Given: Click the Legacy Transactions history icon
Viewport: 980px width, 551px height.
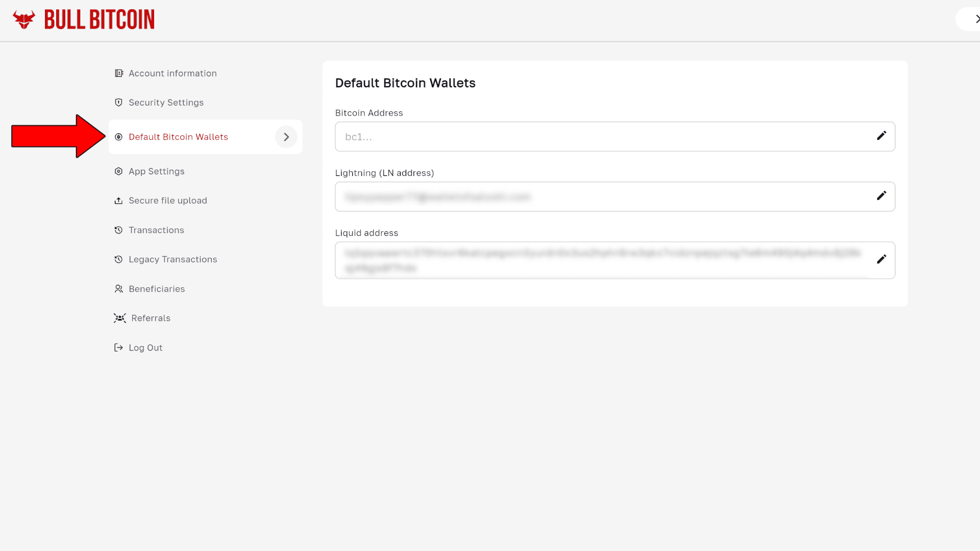Looking at the screenshot, I should [x=118, y=259].
